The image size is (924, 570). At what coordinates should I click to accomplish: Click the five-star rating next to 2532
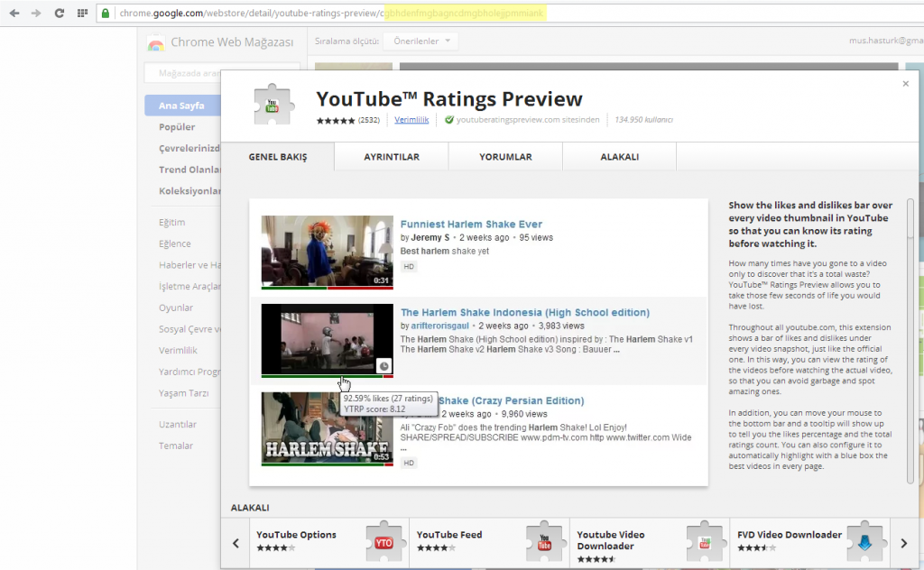[336, 120]
